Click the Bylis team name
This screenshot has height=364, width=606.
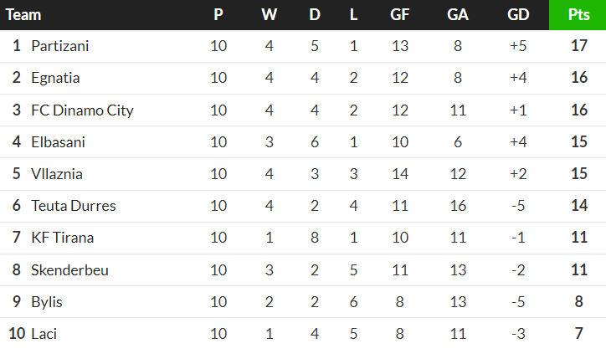coord(47,302)
